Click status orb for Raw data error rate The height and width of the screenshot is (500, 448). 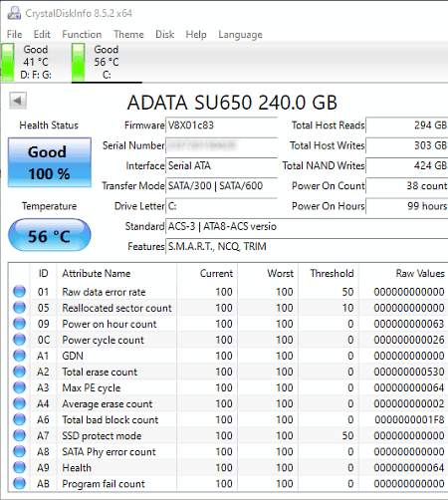point(19,292)
